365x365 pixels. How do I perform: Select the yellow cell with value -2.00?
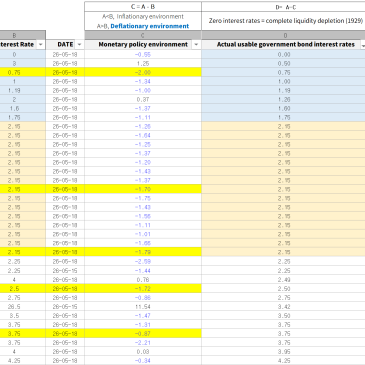pyautogui.click(x=143, y=72)
